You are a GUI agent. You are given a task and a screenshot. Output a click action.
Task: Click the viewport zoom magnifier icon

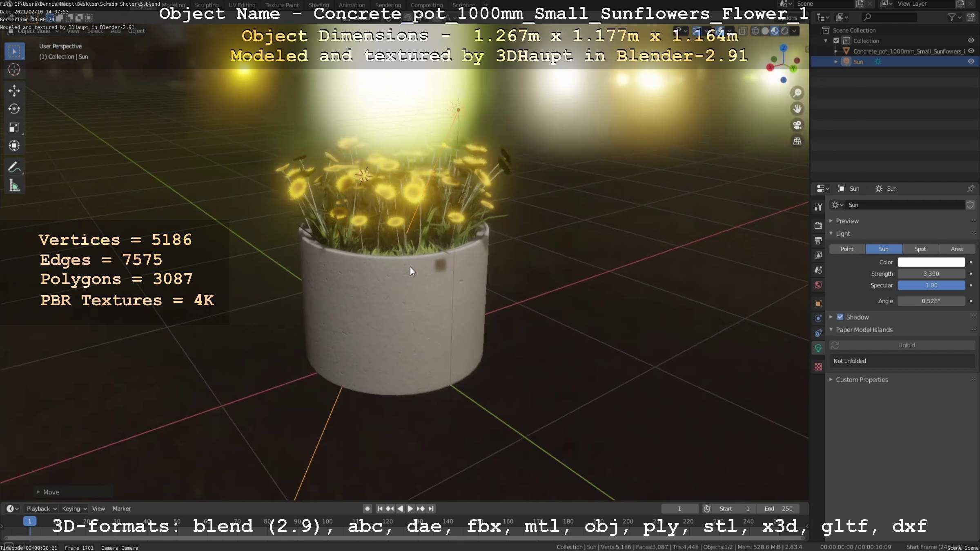point(797,93)
